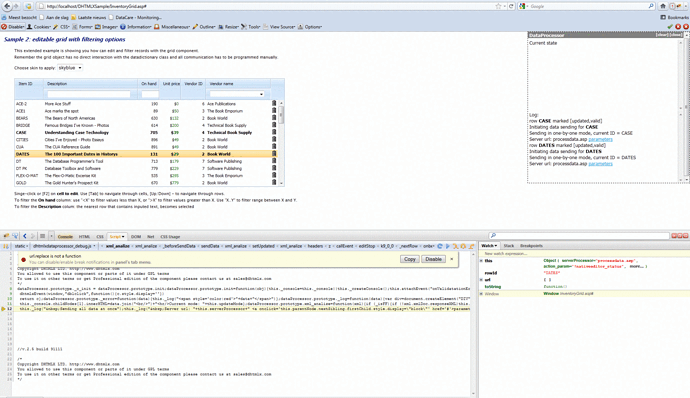Activate the Firebug inspect element icon
Screen dimensions: 690x398
[x=15, y=236]
